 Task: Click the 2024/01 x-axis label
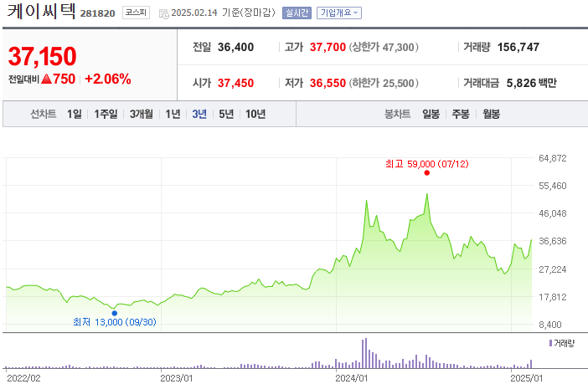pos(351,378)
